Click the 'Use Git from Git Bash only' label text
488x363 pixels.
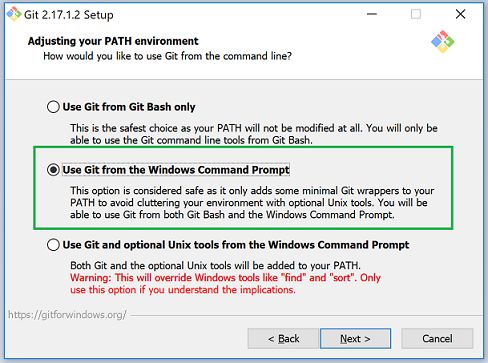click(x=129, y=107)
